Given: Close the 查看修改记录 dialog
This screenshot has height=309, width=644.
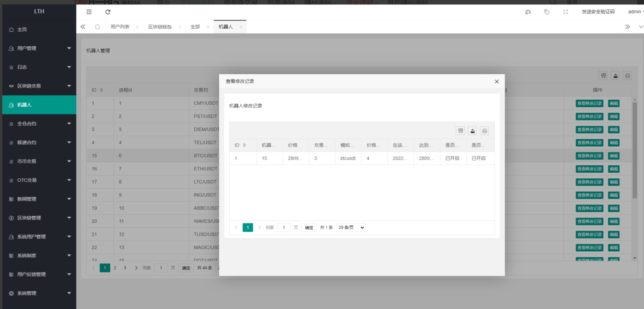Looking at the screenshot, I should (497, 81).
